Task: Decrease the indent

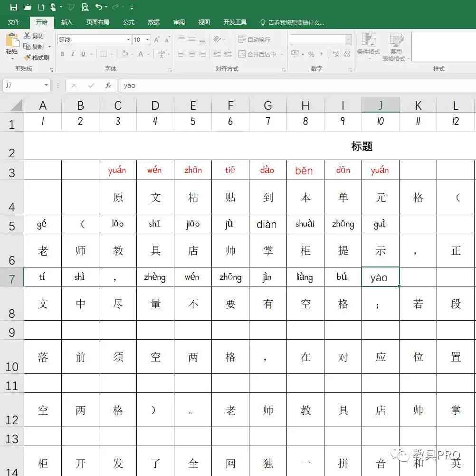Action: point(217,54)
